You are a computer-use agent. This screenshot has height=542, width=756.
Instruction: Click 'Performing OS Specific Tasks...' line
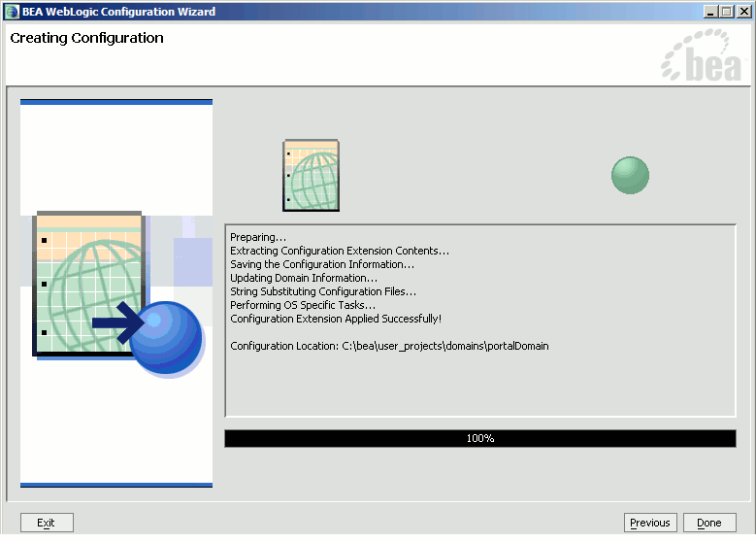(x=303, y=305)
